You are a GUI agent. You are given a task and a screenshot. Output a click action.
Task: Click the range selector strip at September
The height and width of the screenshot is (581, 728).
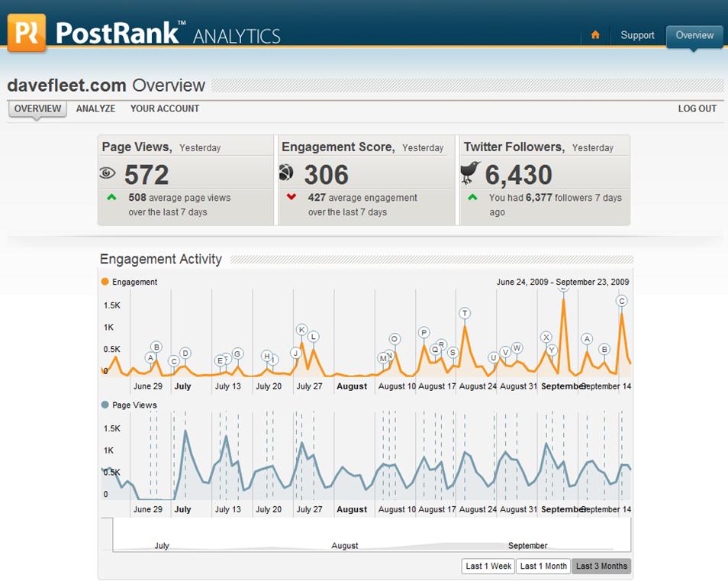[x=528, y=545]
